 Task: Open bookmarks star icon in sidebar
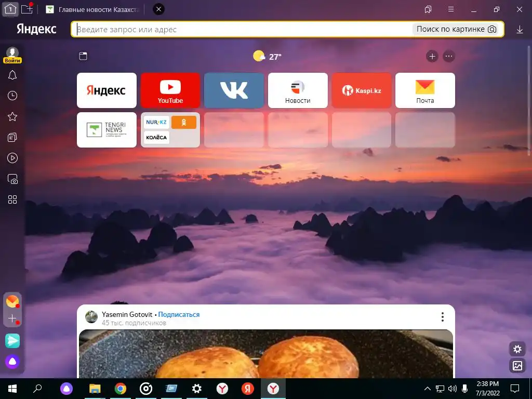[12, 117]
